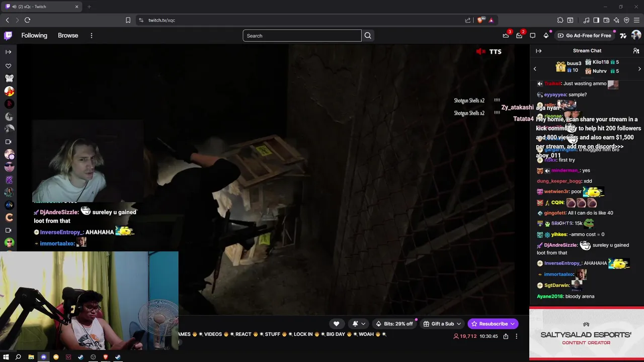Click the search magnifier button
This screenshot has height=362, width=644.
[x=368, y=36]
